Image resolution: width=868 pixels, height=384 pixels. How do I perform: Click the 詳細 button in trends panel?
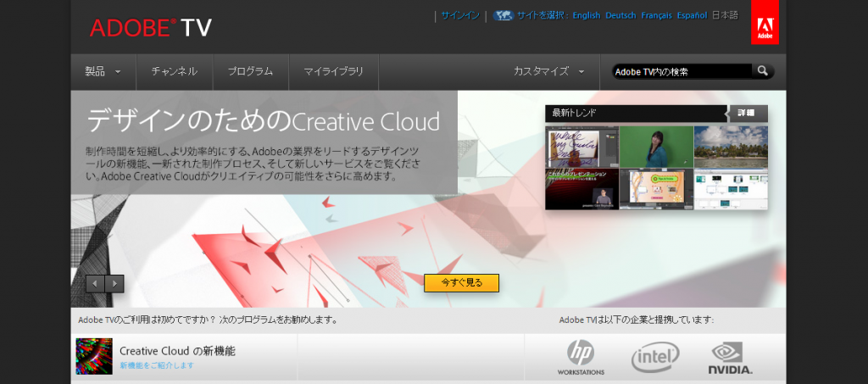pos(747,114)
